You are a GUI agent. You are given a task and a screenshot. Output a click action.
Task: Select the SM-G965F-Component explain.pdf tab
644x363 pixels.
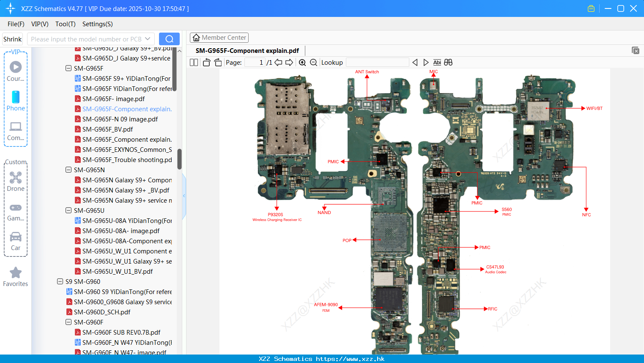(x=247, y=51)
